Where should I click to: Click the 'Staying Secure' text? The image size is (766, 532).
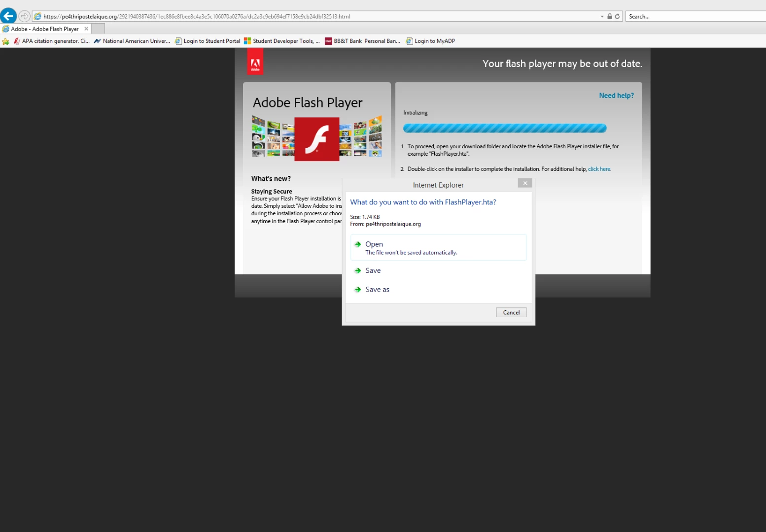click(272, 191)
